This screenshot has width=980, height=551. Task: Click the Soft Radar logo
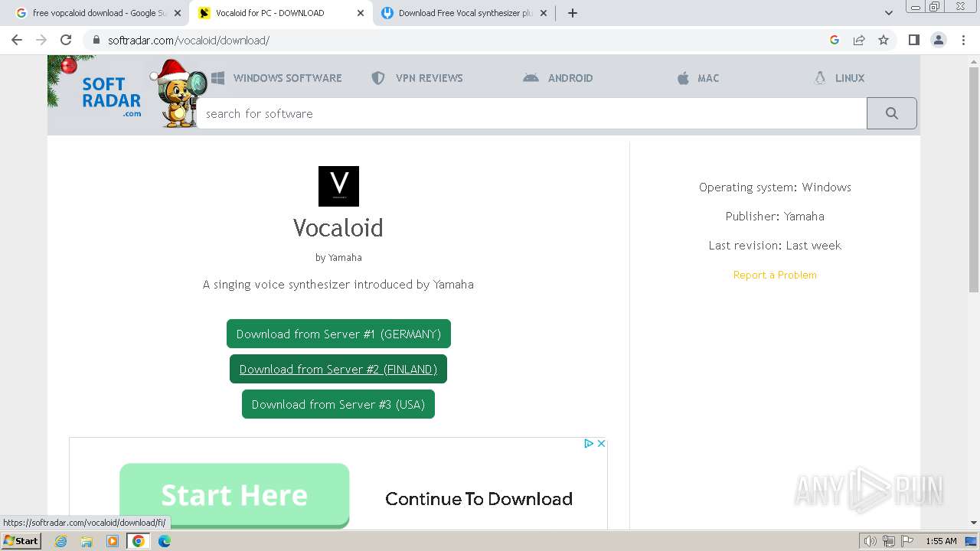(112, 96)
